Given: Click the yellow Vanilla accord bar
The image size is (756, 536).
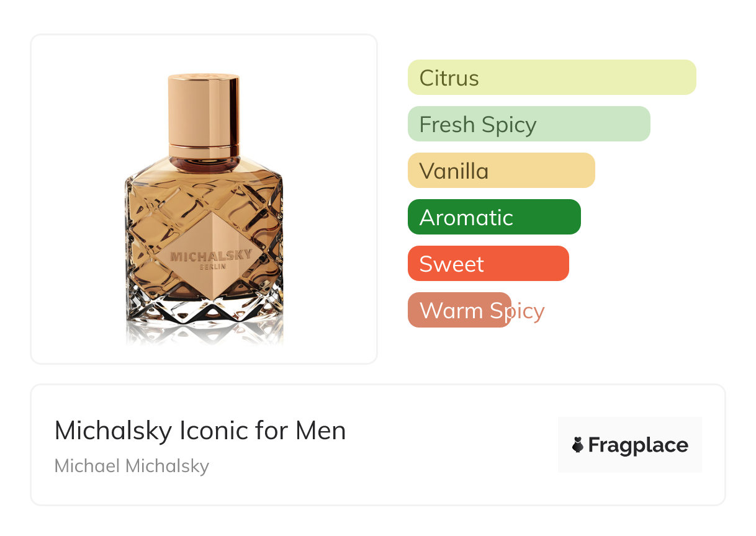Looking at the screenshot, I should (x=501, y=171).
